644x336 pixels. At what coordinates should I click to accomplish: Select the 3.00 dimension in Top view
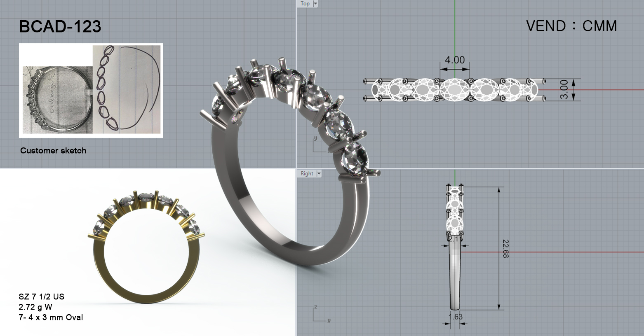564,89
